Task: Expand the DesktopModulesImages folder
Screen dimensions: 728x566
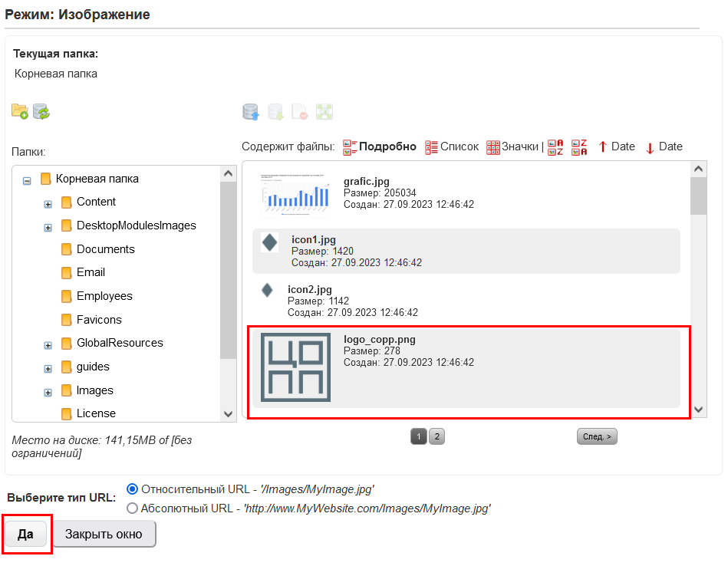Action: coord(48,227)
